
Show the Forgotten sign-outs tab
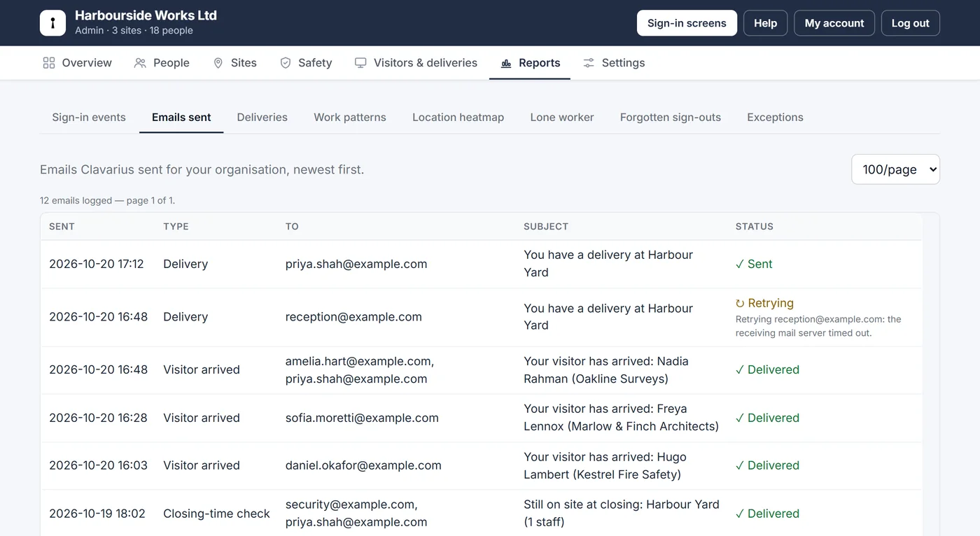pos(671,118)
